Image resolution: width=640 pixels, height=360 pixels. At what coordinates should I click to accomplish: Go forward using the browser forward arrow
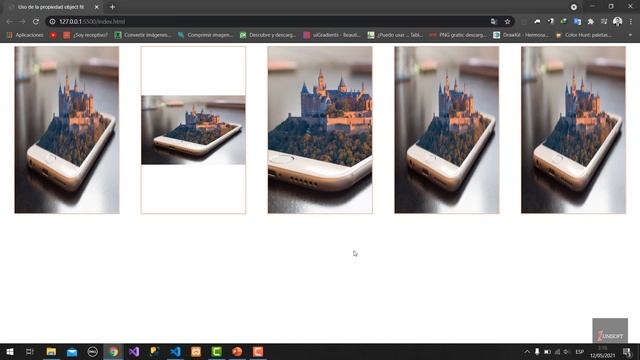22,22
